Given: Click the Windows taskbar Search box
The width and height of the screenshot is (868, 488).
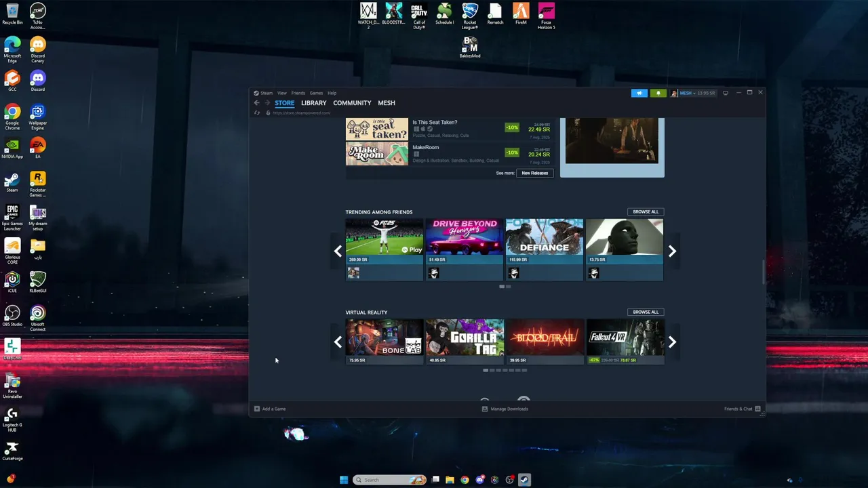Looking at the screenshot, I should click(x=389, y=480).
